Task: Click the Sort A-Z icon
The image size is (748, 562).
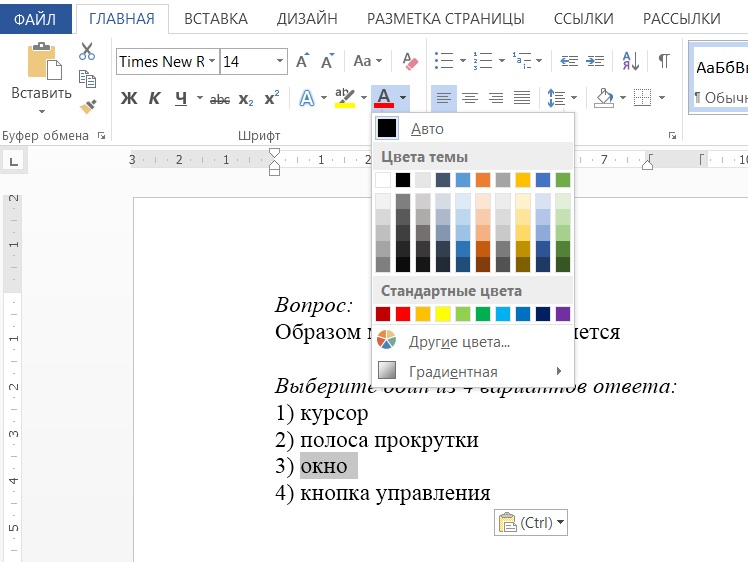Action: (630, 62)
